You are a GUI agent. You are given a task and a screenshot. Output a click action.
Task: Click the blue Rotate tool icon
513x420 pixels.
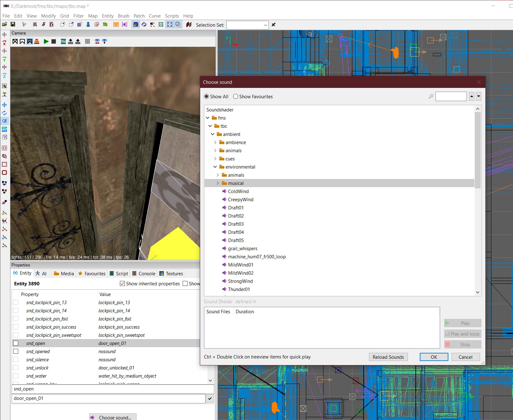point(5,113)
